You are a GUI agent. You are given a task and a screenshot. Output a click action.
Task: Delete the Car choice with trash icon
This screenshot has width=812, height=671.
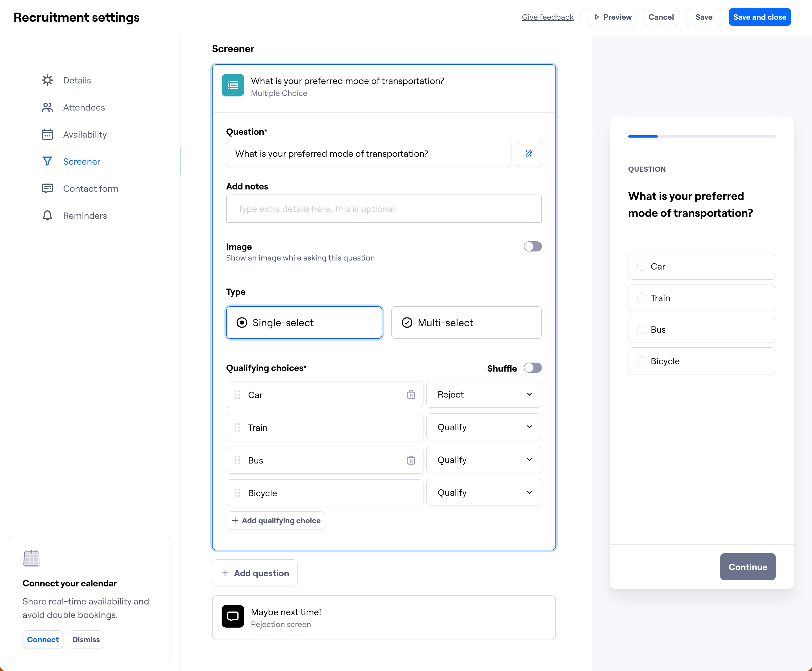pos(411,395)
